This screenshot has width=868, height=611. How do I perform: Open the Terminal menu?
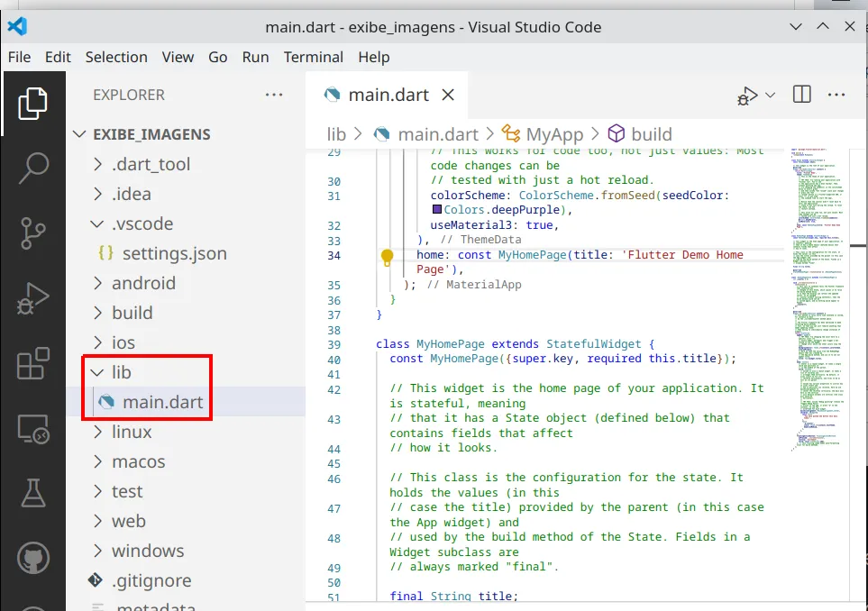tap(314, 57)
